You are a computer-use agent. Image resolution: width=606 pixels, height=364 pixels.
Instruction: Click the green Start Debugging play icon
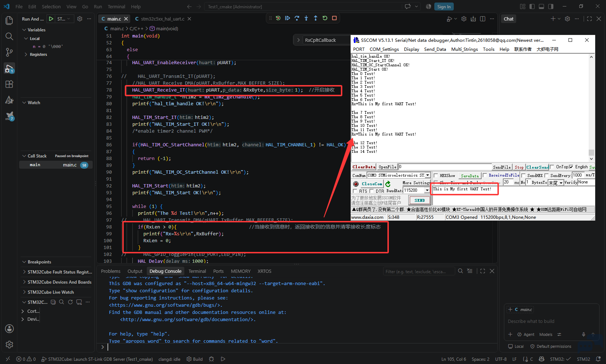pos(51,19)
